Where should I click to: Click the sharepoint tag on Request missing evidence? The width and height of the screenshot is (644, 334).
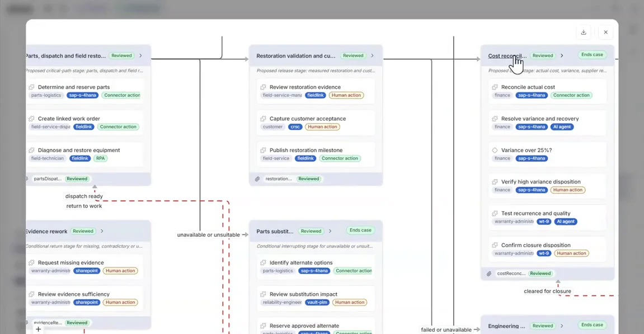point(87,271)
